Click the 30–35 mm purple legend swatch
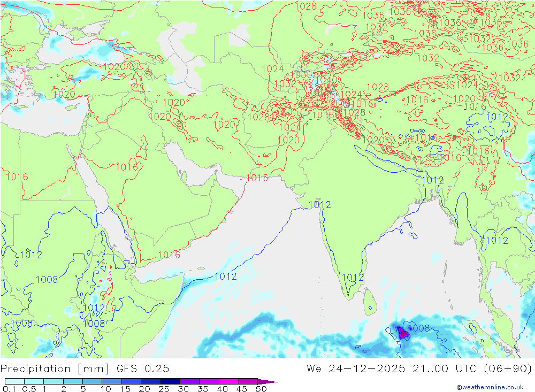535x392 pixels. pos(189,381)
